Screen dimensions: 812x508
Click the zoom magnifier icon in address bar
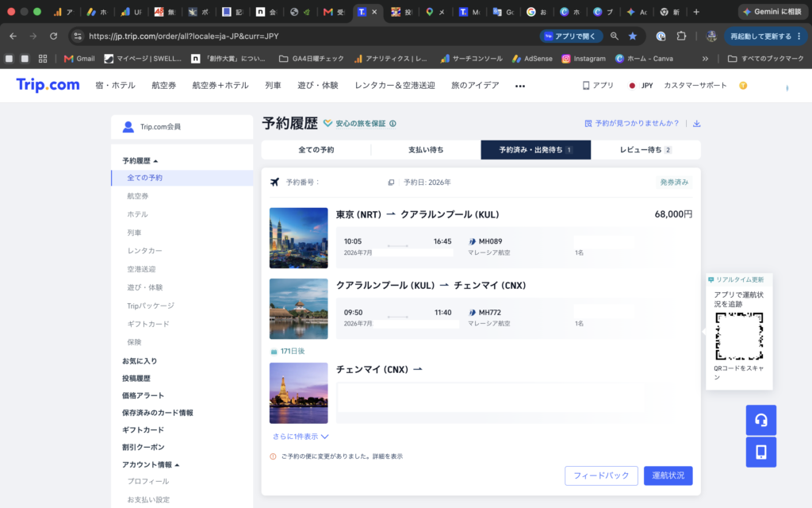(x=615, y=37)
